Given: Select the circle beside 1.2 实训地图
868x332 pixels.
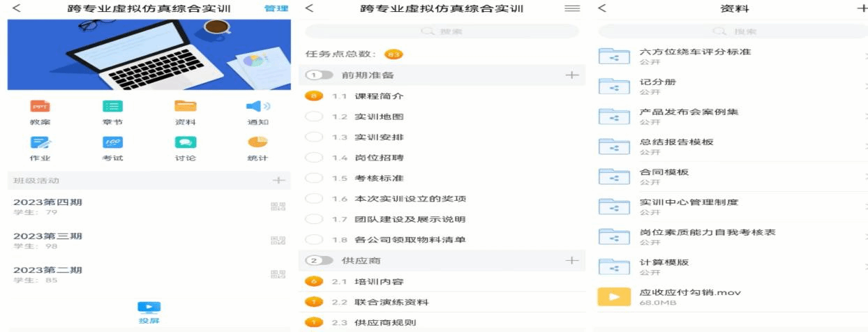Looking at the screenshot, I should point(314,116).
